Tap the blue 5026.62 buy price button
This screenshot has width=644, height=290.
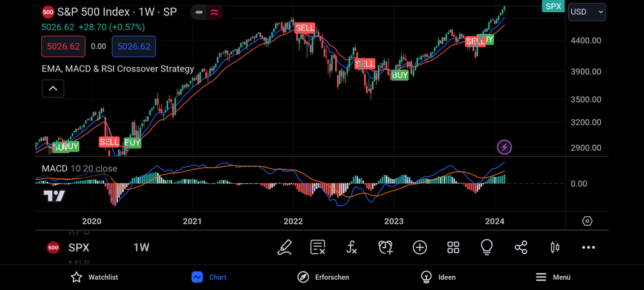[134, 46]
